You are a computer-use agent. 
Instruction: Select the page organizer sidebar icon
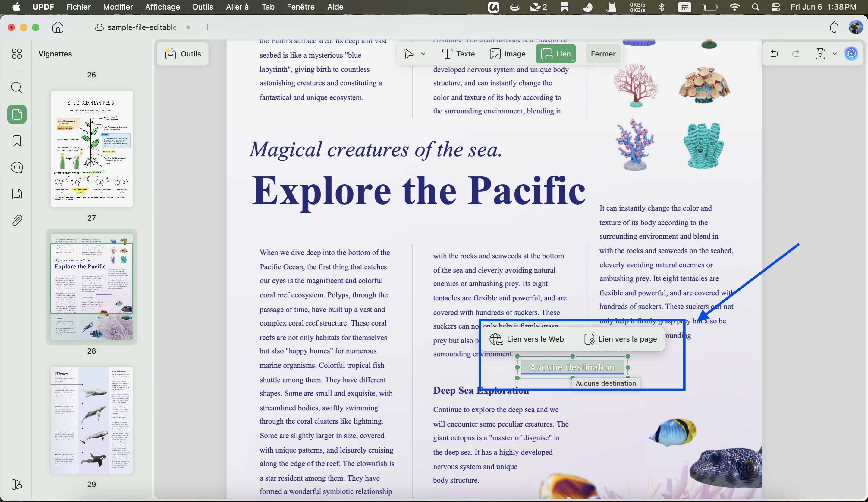[17, 114]
